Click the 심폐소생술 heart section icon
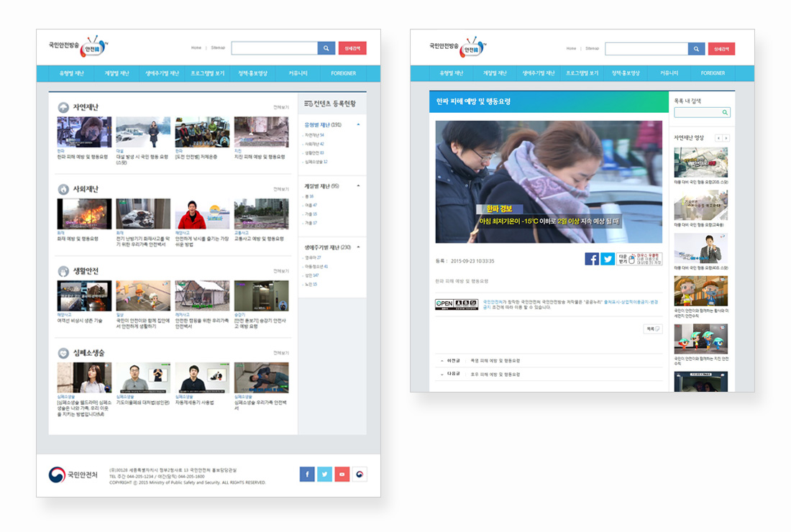 click(x=63, y=353)
